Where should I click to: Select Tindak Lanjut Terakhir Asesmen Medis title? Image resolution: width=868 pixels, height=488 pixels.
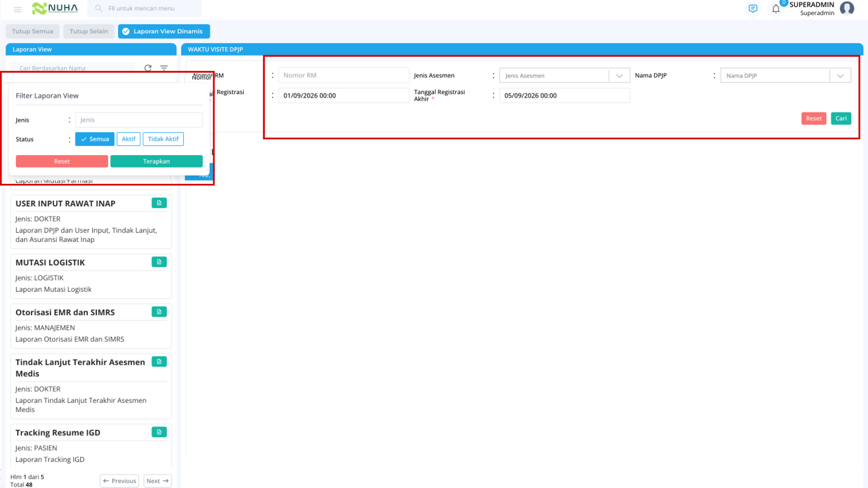pos(80,368)
